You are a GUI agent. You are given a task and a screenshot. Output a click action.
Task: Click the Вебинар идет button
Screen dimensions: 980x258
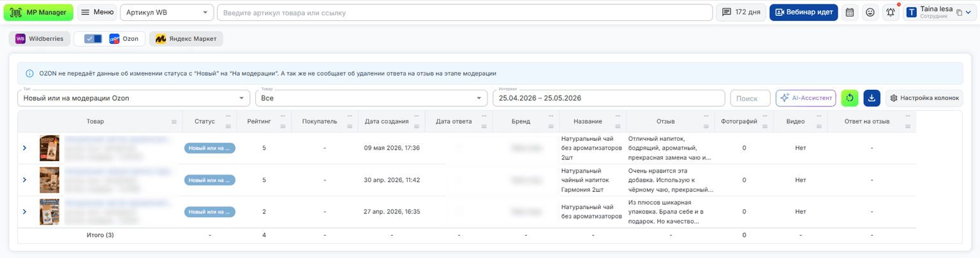803,12
